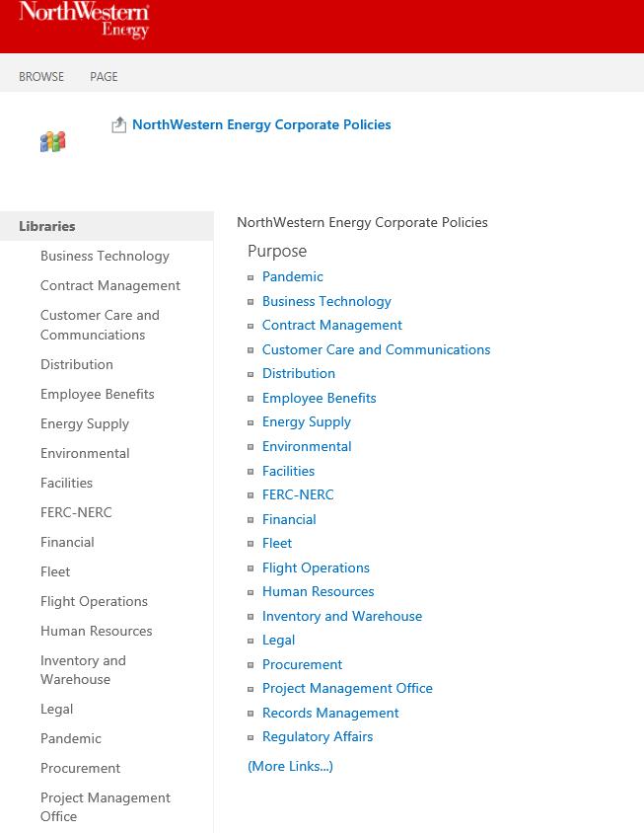Switch to the PAGE ribbon tab
This screenshot has width=644, height=833.
[x=104, y=76]
